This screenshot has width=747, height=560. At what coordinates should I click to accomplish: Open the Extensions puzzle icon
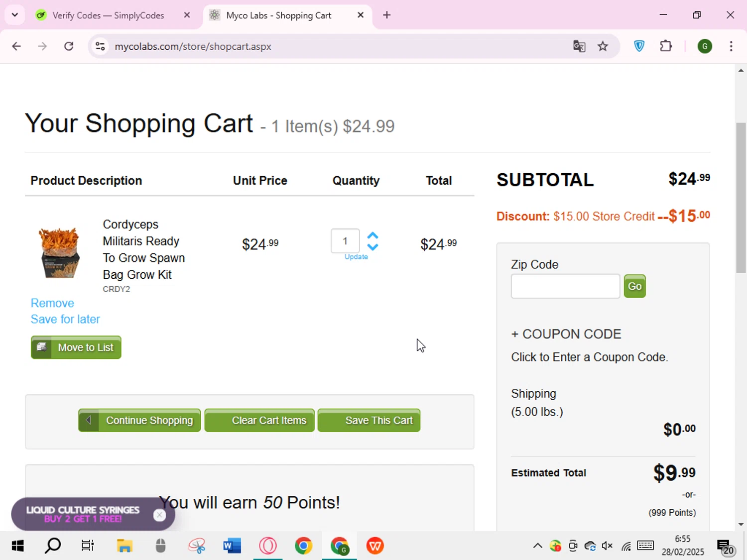click(x=666, y=46)
